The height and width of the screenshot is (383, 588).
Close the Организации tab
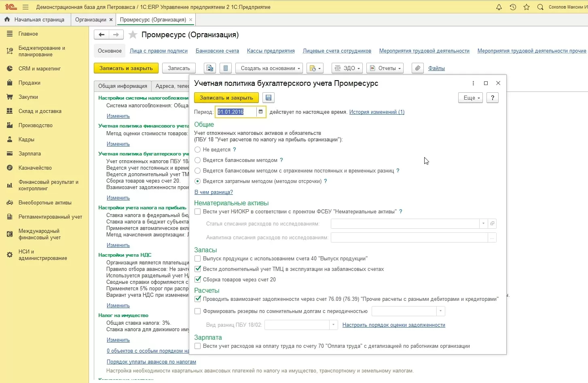111,19
